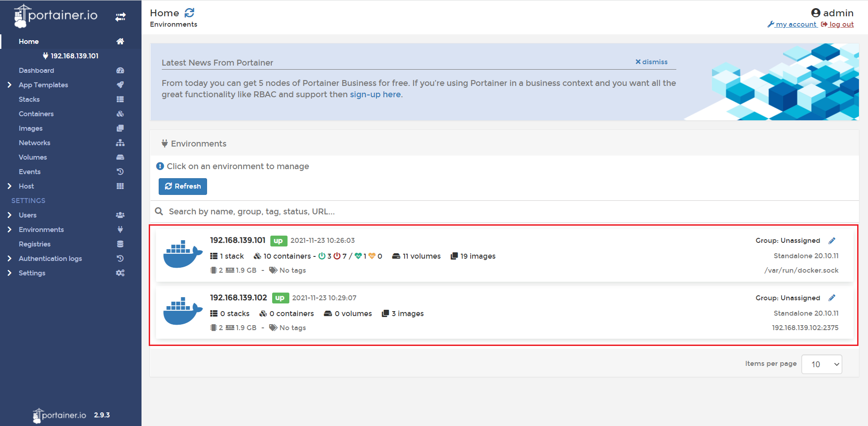This screenshot has height=426, width=868.
Task: Expand the Users menu chevron
Action: (9, 215)
